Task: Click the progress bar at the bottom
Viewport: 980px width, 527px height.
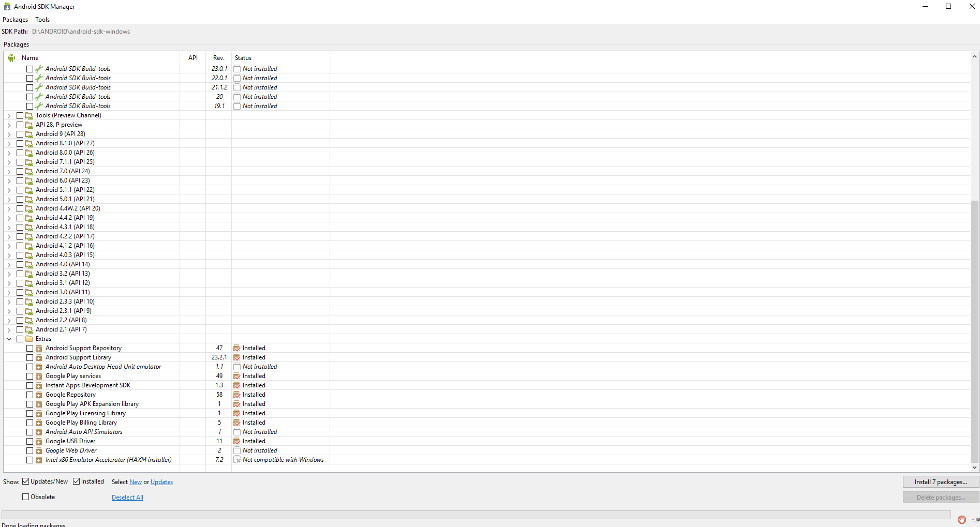Action: point(476,515)
